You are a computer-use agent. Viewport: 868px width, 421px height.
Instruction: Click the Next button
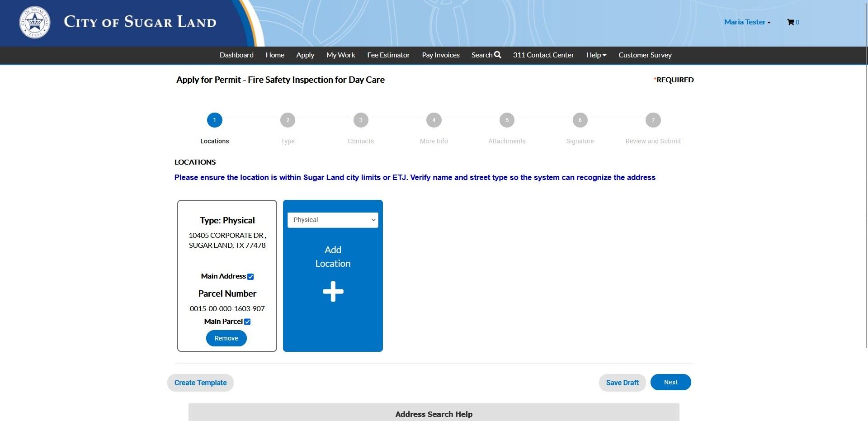[x=670, y=382]
